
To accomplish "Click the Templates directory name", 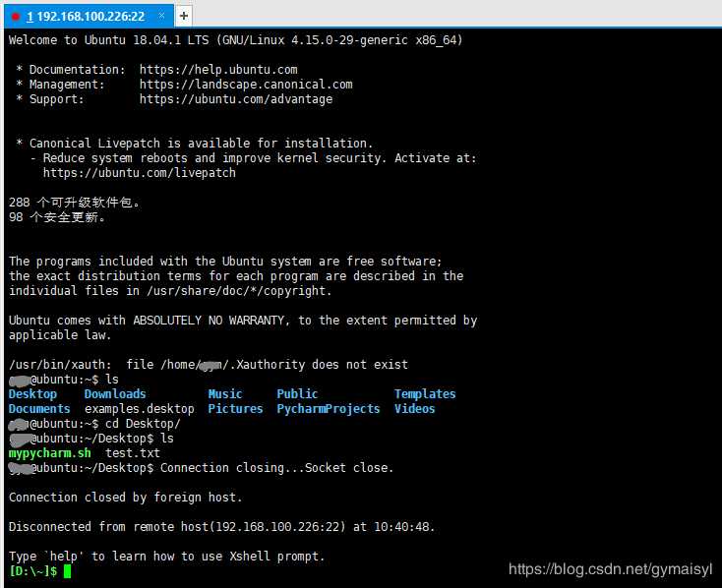I will [x=425, y=394].
